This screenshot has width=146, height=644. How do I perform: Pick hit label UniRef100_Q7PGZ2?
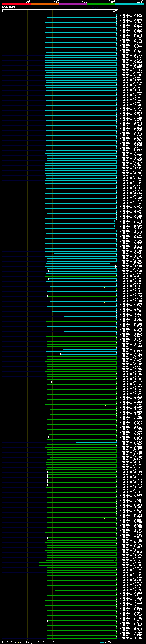131,560
